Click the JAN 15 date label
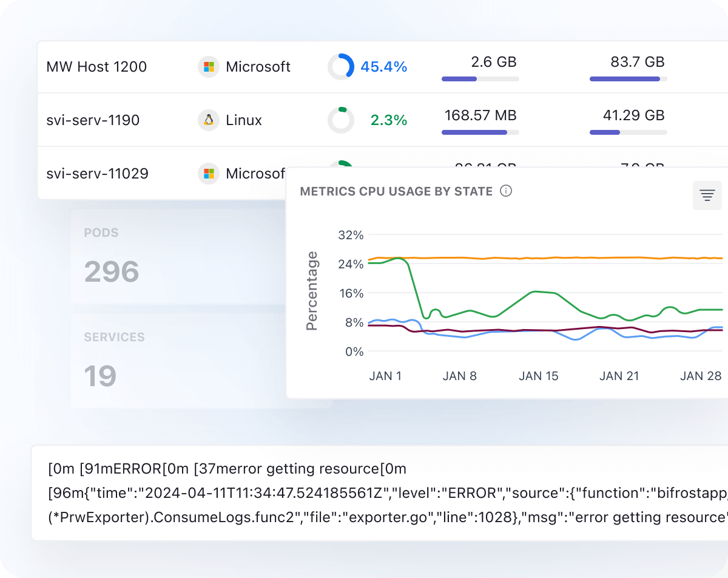The image size is (728, 578). [x=539, y=376]
